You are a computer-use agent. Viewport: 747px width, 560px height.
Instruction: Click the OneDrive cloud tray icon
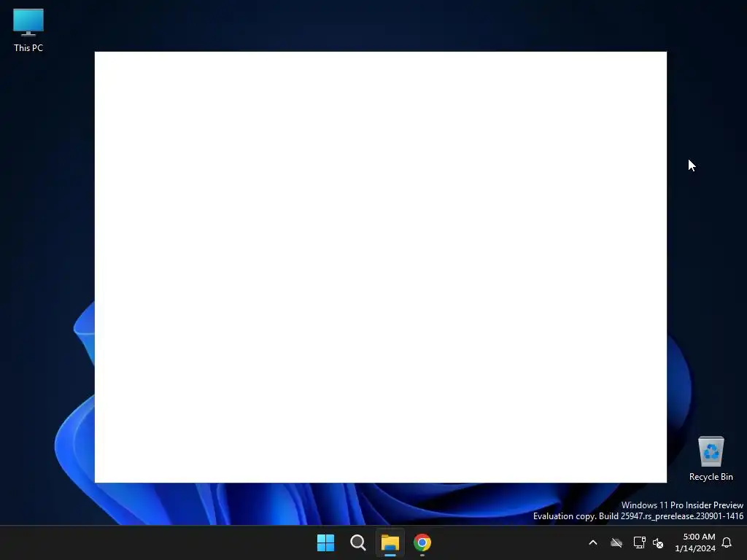(x=616, y=542)
